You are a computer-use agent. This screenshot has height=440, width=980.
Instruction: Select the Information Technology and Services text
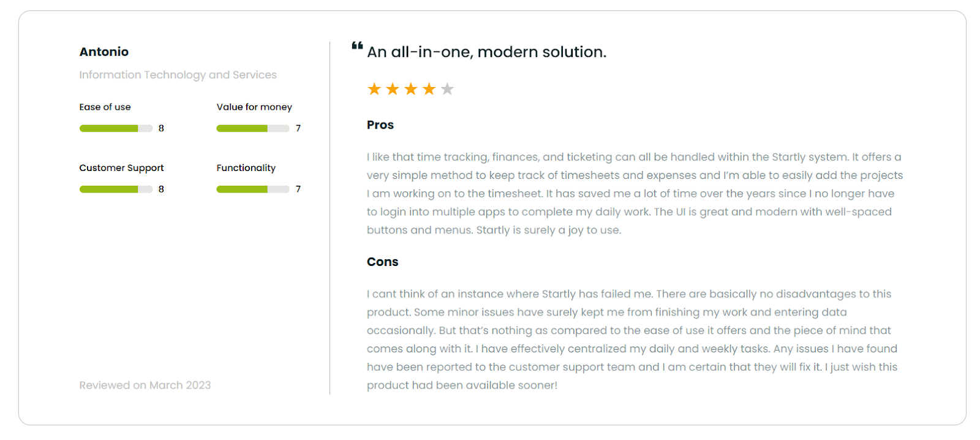click(x=178, y=75)
